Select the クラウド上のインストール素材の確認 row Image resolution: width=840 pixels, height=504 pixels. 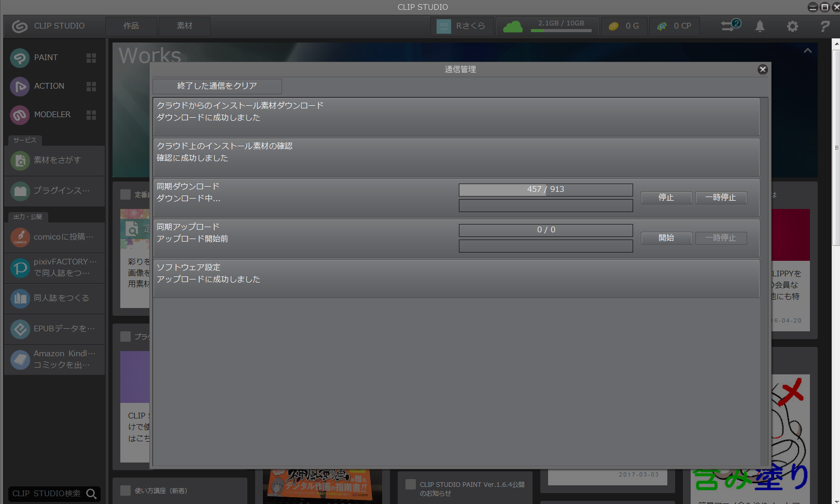point(456,158)
